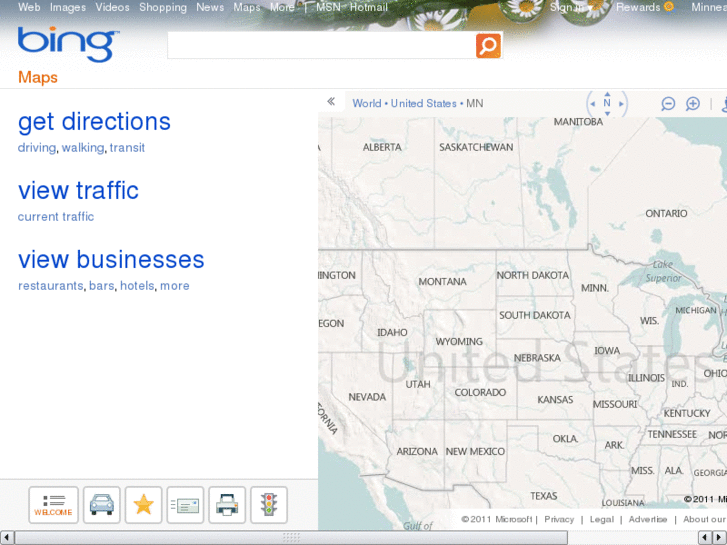Toggle the traffic light icon
Viewport: 727px width, 545px height.
(269, 505)
